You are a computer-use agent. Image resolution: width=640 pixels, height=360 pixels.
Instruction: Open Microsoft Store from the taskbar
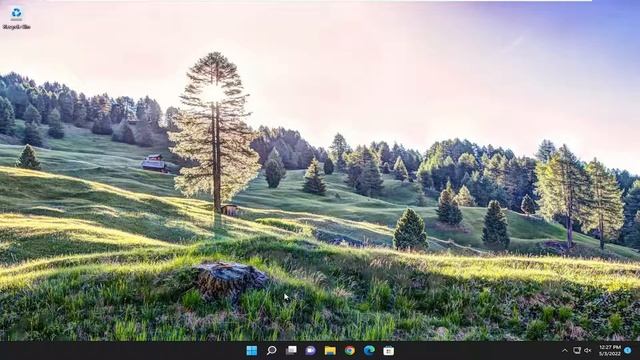(x=389, y=351)
